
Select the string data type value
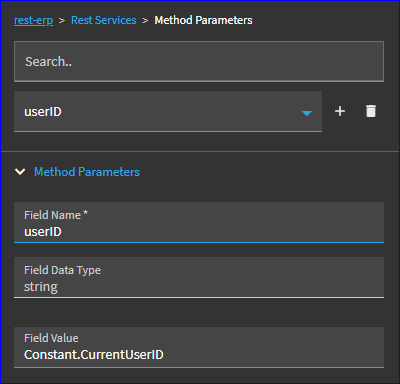[41, 287]
